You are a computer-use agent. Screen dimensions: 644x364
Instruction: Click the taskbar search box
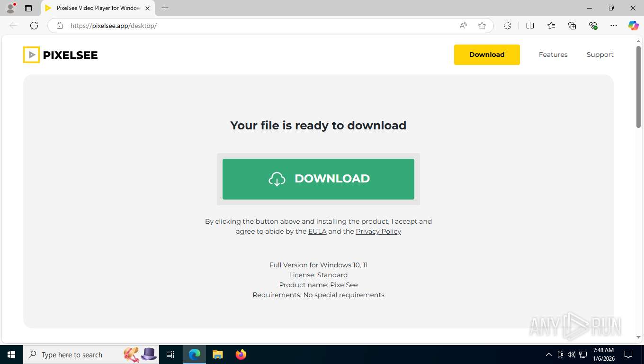[x=91, y=355]
